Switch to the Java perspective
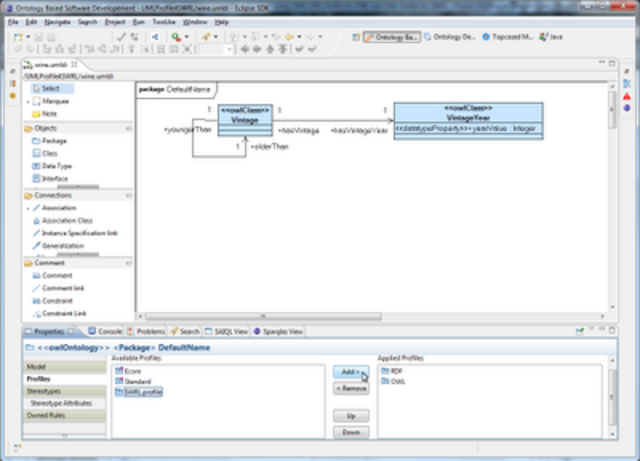The height and width of the screenshot is (461, 640). click(551, 37)
